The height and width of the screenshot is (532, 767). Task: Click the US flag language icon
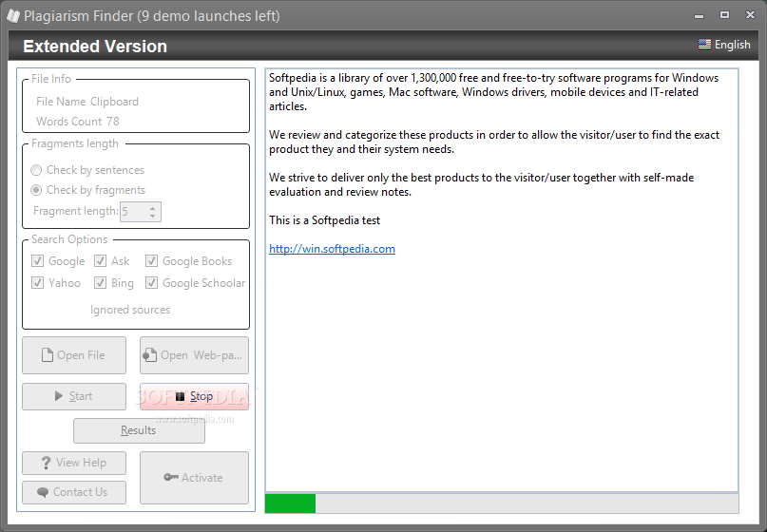(704, 45)
